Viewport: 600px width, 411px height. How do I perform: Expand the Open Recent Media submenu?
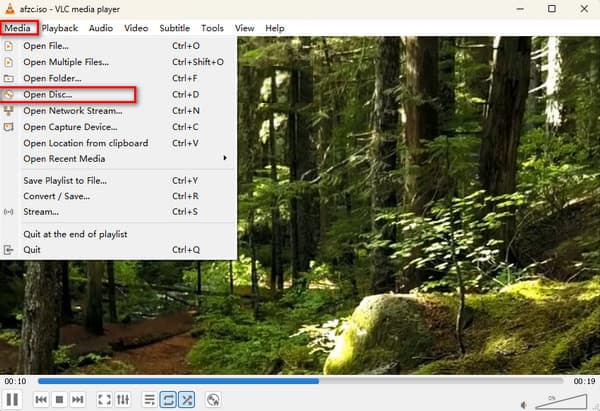click(118, 158)
